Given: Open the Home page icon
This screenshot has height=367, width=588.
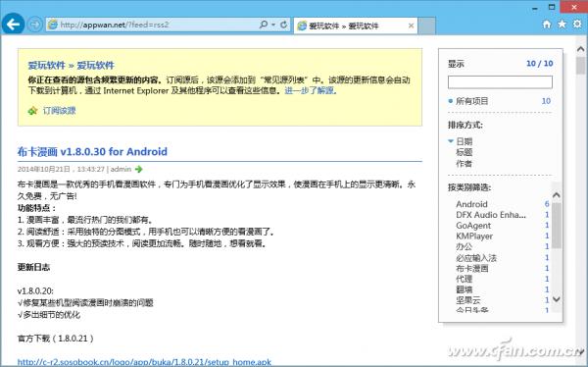Looking at the screenshot, I should click(x=547, y=25).
